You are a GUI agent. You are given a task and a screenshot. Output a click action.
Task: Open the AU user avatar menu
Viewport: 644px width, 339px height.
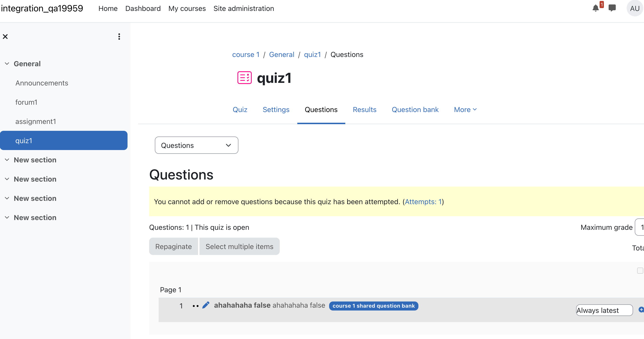coord(635,9)
